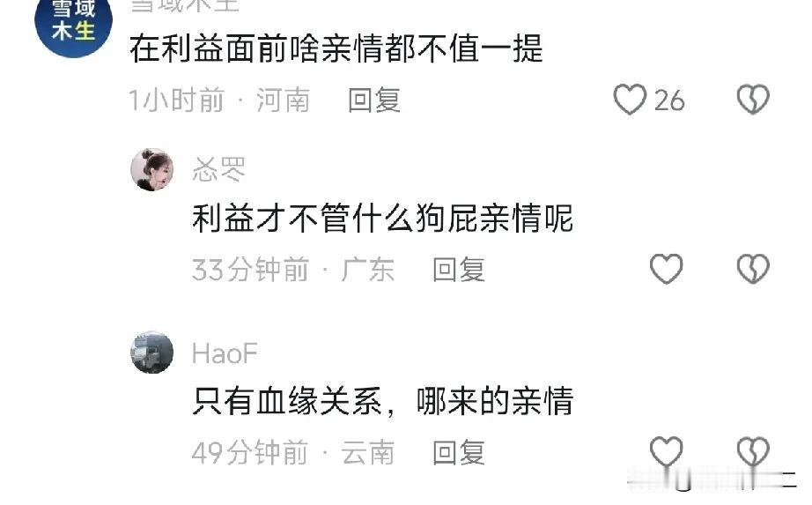Tap broken heart on 广东 comment
The width and height of the screenshot is (812, 505).
pos(753,269)
